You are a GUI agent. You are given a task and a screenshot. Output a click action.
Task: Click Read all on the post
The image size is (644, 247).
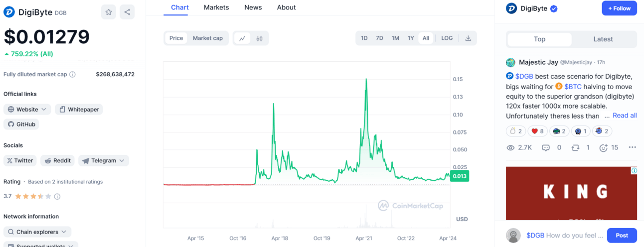(x=625, y=116)
